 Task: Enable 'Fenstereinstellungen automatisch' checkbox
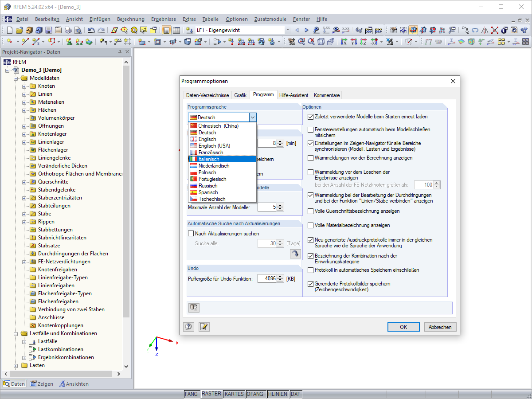click(311, 130)
